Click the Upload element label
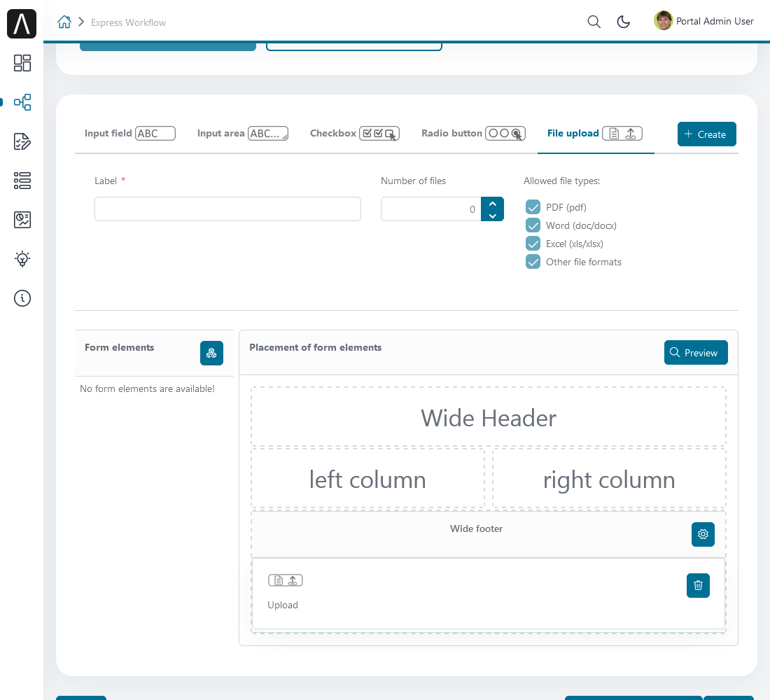 click(x=282, y=605)
